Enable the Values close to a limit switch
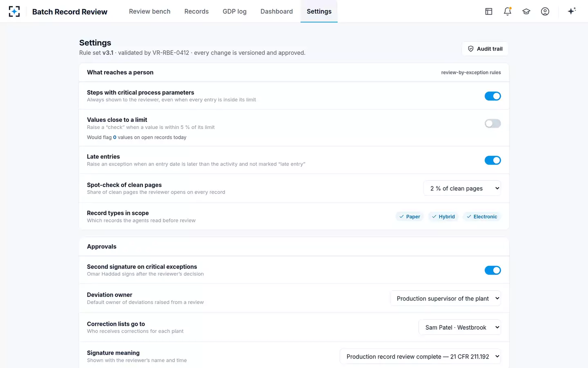This screenshot has width=588, height=368. pos(492,123)
